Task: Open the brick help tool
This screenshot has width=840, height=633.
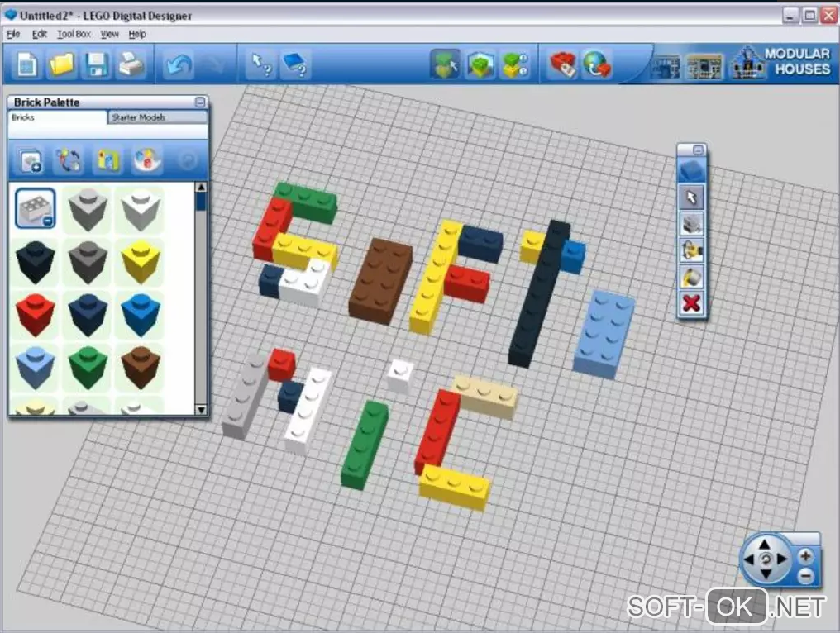Action: (x=294, y=64)
